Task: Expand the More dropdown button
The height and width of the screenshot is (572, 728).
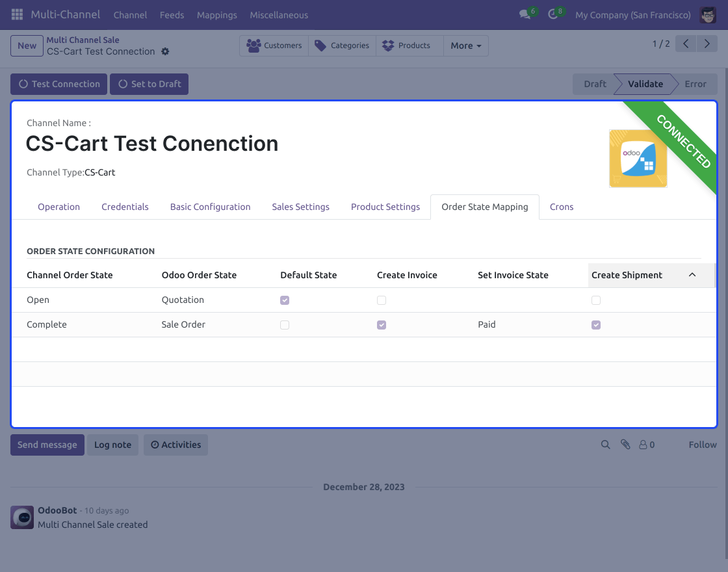Action: tap(465, 45)
